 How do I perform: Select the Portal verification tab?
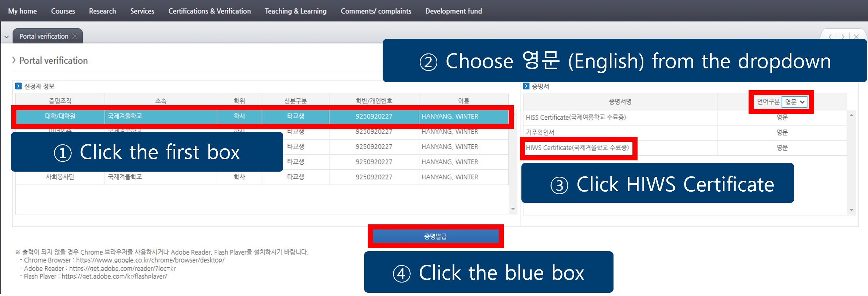coord(44,36)
